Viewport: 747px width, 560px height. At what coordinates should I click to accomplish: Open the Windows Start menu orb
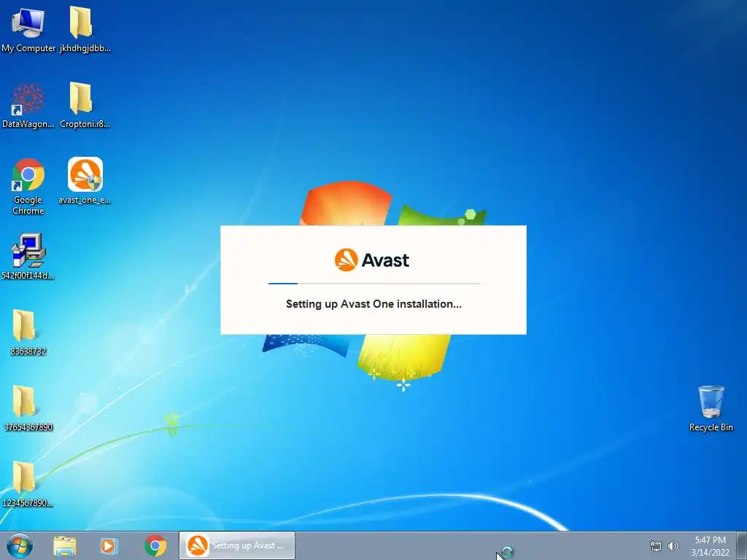(20, 545)
